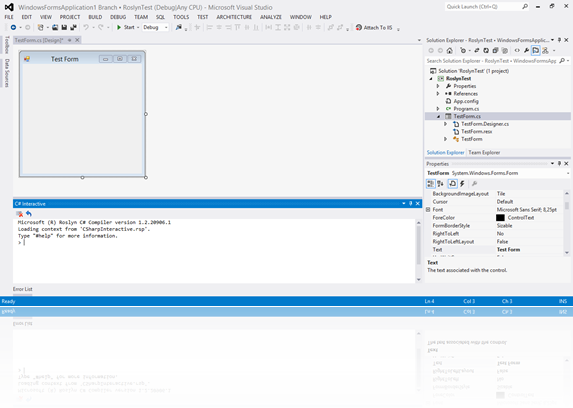This screenshot has height=408, width=573.
Task: Click the Undo toolbar icon
Action: pyautogui.click(x=86, y=27)
